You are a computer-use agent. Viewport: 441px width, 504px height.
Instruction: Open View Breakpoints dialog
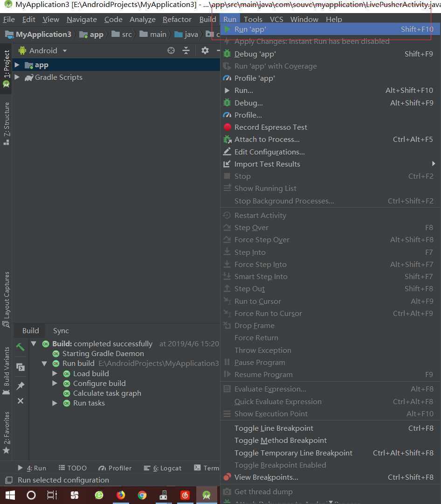[x=330, y=477]
